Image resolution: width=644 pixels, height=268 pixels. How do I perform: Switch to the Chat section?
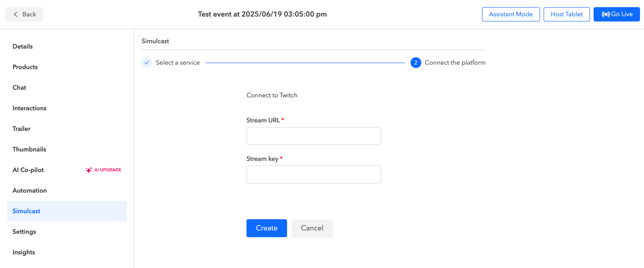(19, 88)
